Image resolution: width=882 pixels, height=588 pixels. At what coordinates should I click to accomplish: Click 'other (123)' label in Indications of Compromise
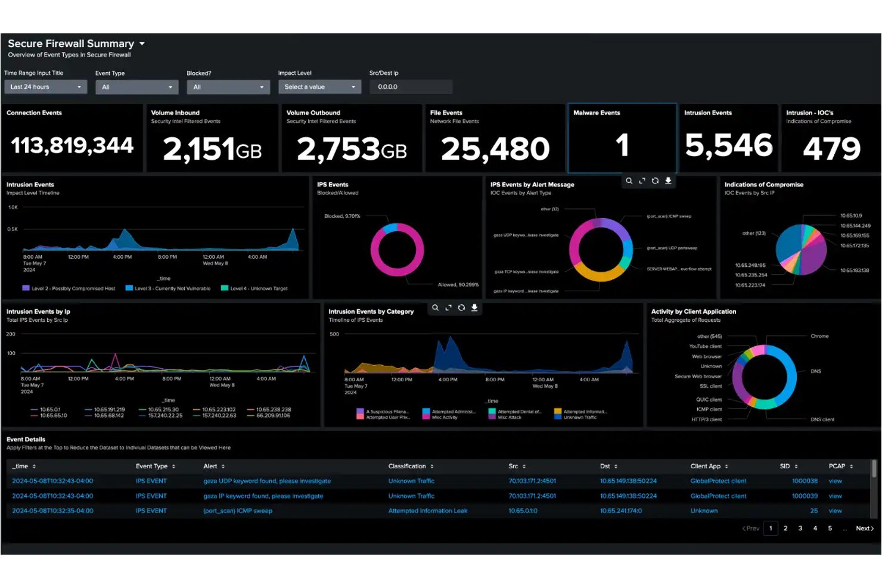754,234
